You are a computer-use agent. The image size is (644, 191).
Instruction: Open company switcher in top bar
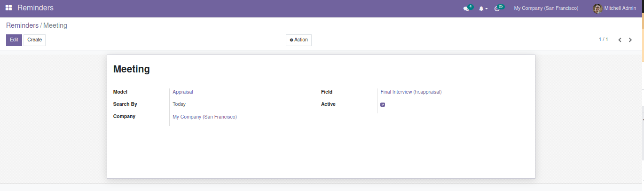click(546, 8)
